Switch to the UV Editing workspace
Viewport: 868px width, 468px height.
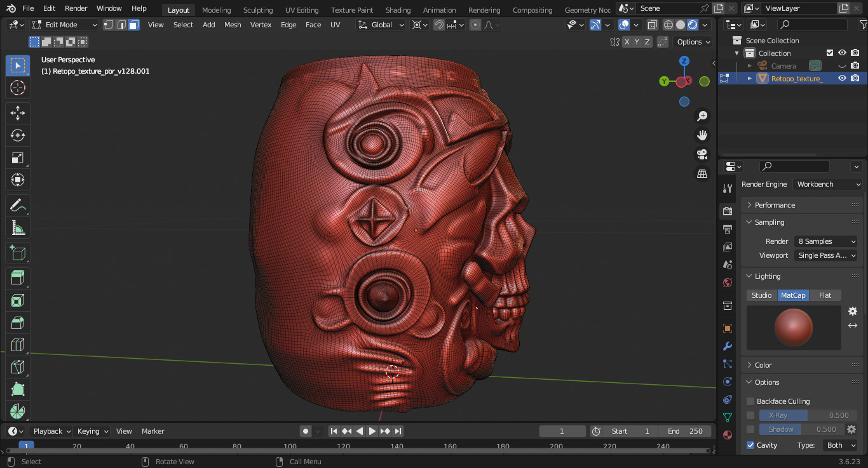(302, 10)
